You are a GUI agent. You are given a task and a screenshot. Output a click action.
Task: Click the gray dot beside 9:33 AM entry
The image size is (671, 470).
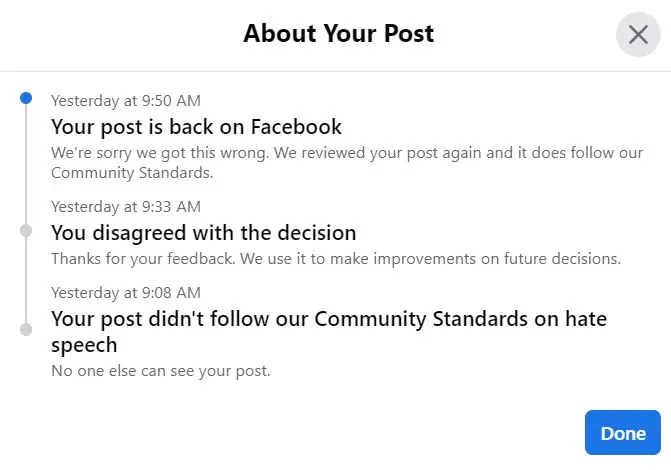pos(26,230)
